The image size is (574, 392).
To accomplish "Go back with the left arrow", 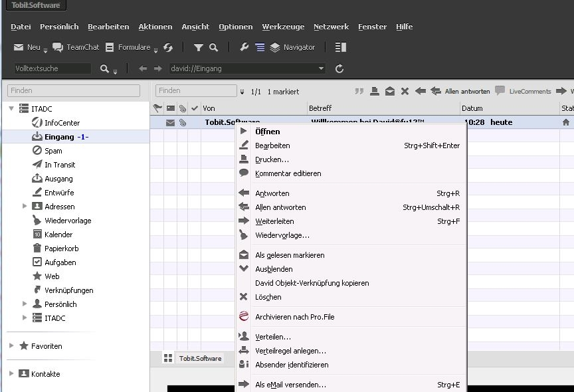I will click(x=143, y=68).
